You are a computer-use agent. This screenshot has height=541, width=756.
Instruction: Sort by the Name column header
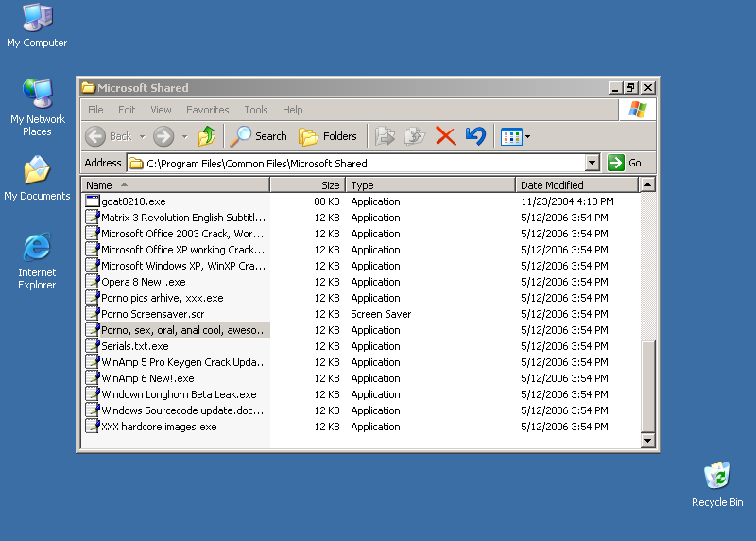(x=176, y=185)
